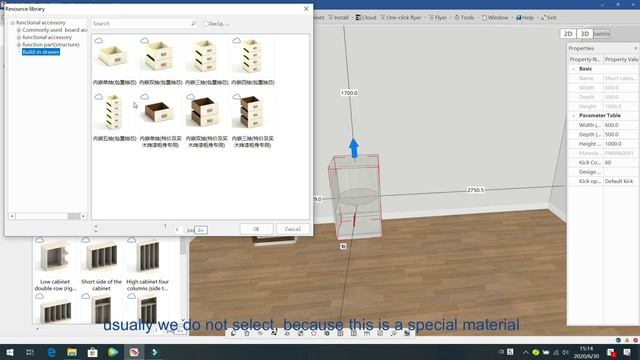Image resolution: width=640 pixels, height=360 pixels.
Task: Collapse the Parameter Table property group
Action: [574, 116]
